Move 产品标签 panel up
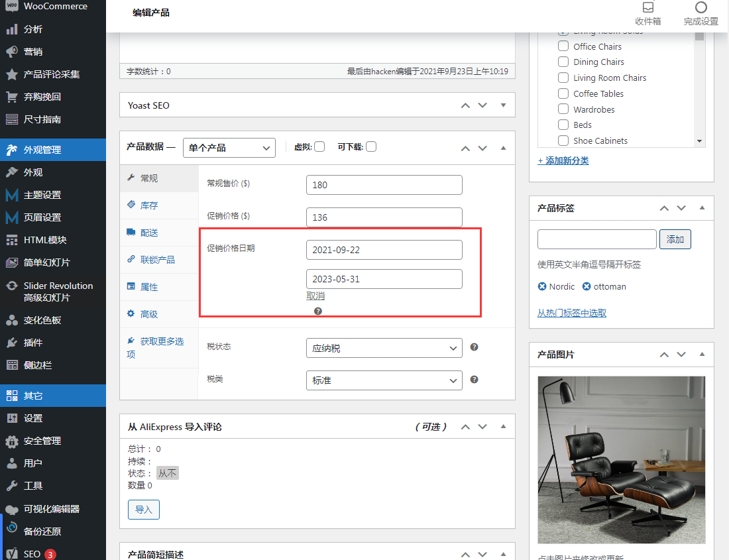 (664, 208)
